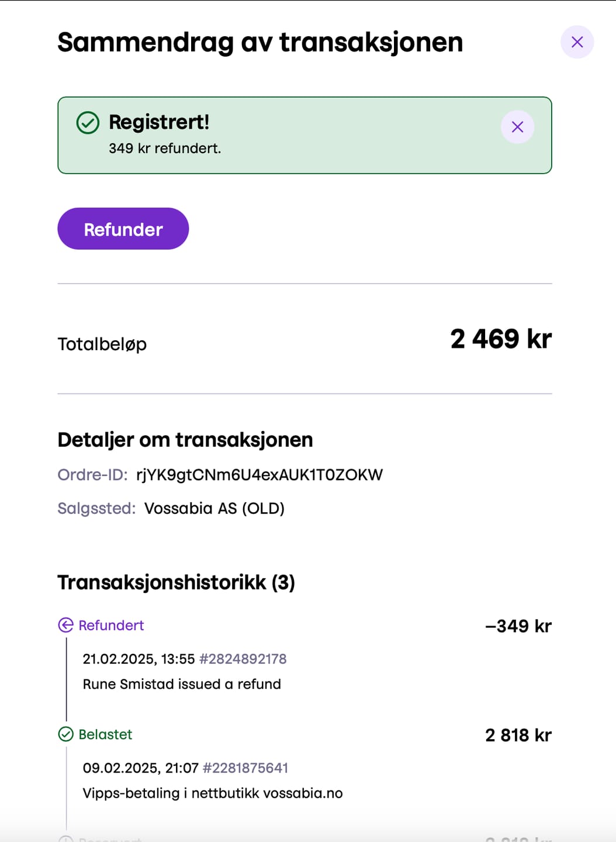Close the transaction summary panel
Viewport: 616px width, 842px height.
[x=577, y=42]
